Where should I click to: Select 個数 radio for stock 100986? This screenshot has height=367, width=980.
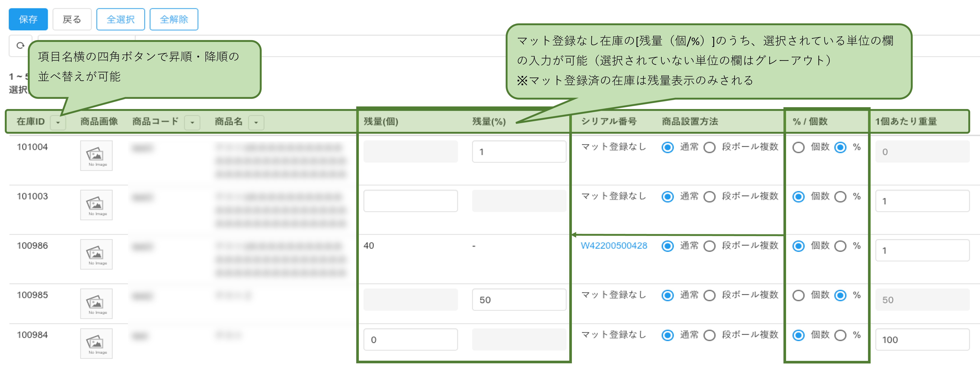[x=798, y=246]
